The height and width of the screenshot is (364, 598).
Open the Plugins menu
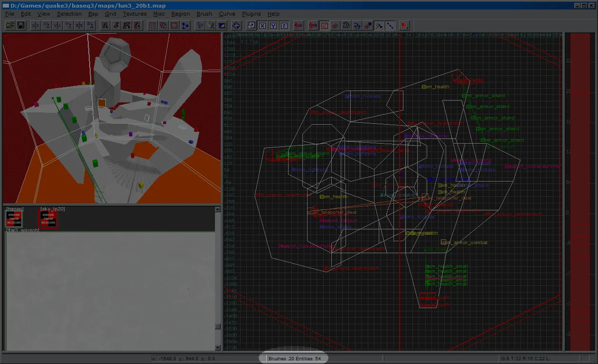(252, 14)
